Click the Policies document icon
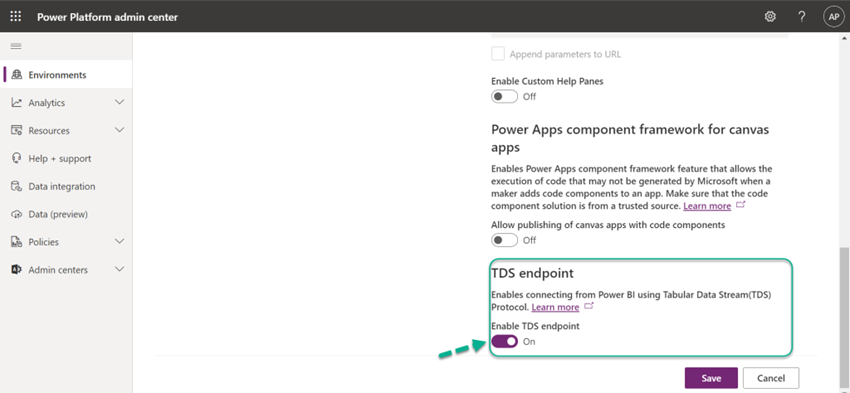 (x=17, y=242)
